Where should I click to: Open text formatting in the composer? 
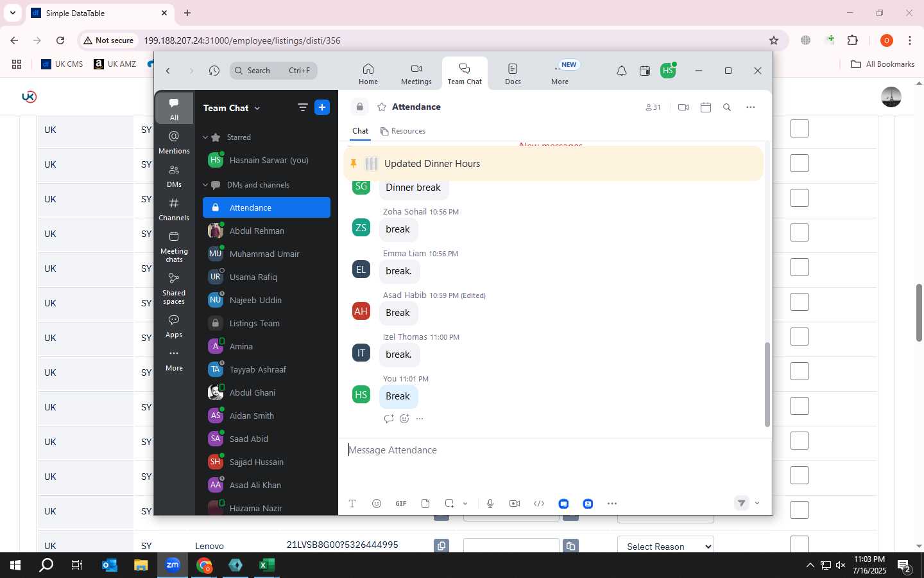(x=352, y=504)
